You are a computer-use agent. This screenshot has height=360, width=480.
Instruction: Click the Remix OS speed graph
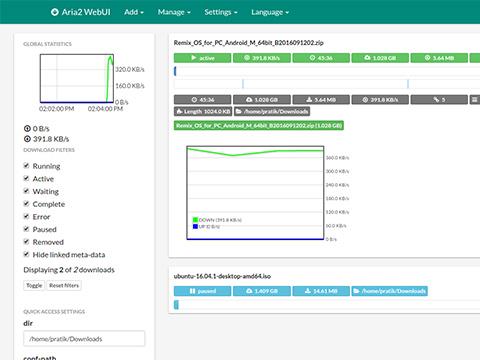pyautogui.click(x=255, y=193)
